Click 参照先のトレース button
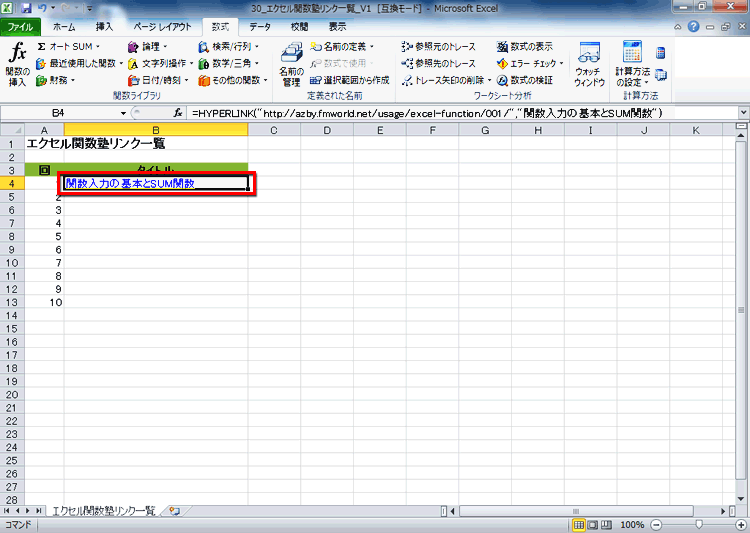Image resolution: width=750 pixels, height=533 pixels. (x=439, y=63)
